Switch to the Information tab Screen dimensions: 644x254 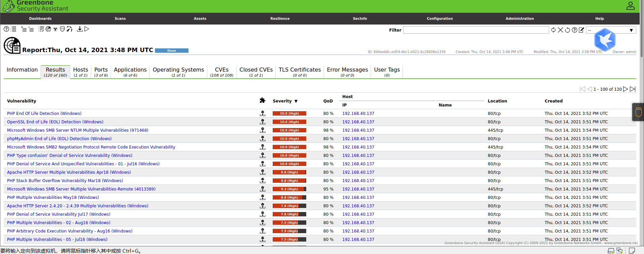click(x=22, y=70)
